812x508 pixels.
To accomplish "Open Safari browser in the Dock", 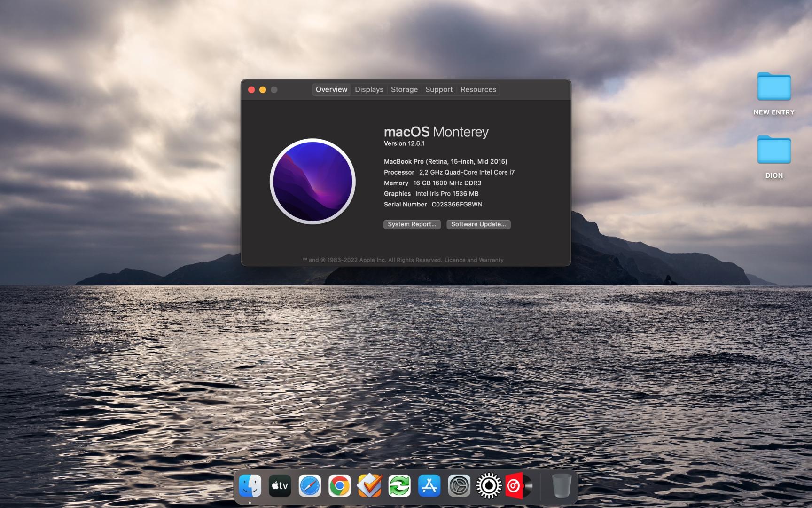I will [x=310, y=486].
